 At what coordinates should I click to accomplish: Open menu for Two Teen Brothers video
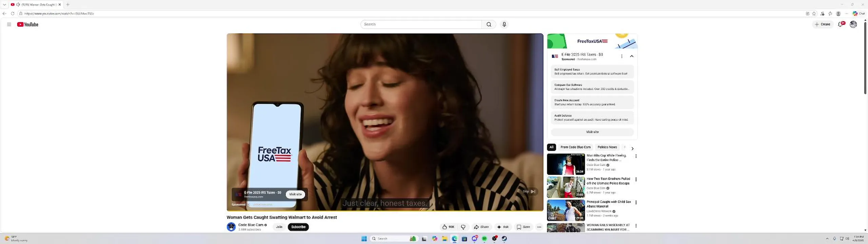pyautogui.click(x=636, y=179)
